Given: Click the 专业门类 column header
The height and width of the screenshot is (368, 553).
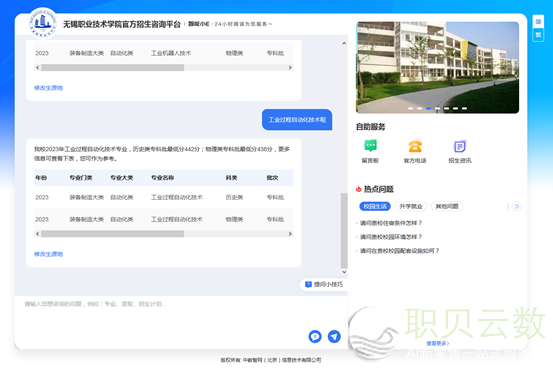Looking at the screenshot, I should [81, 178].
